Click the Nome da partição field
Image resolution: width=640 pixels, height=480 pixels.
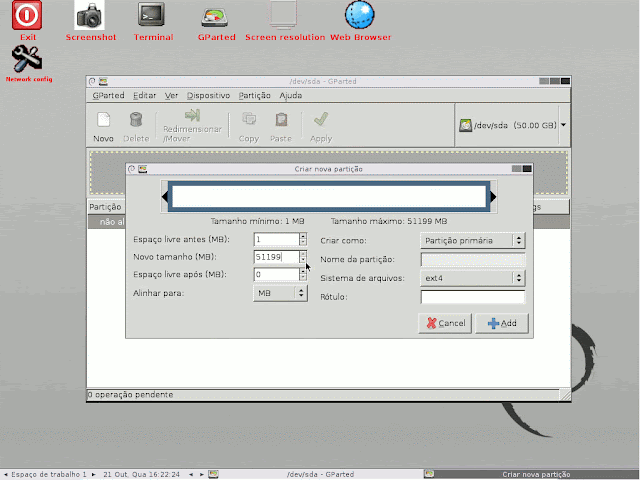pos(473,259)
